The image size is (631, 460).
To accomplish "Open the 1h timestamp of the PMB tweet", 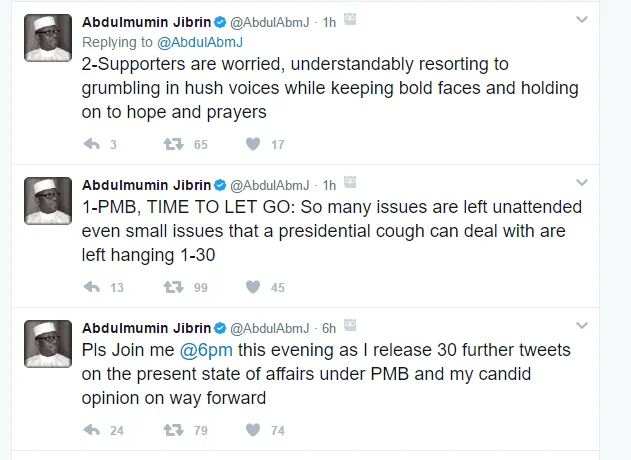I will tap(328, 185).
